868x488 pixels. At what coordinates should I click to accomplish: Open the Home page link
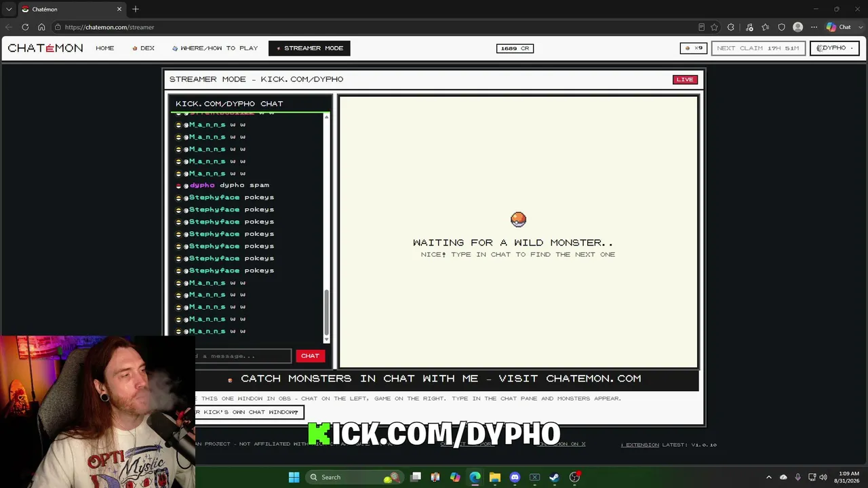point(105,48)
